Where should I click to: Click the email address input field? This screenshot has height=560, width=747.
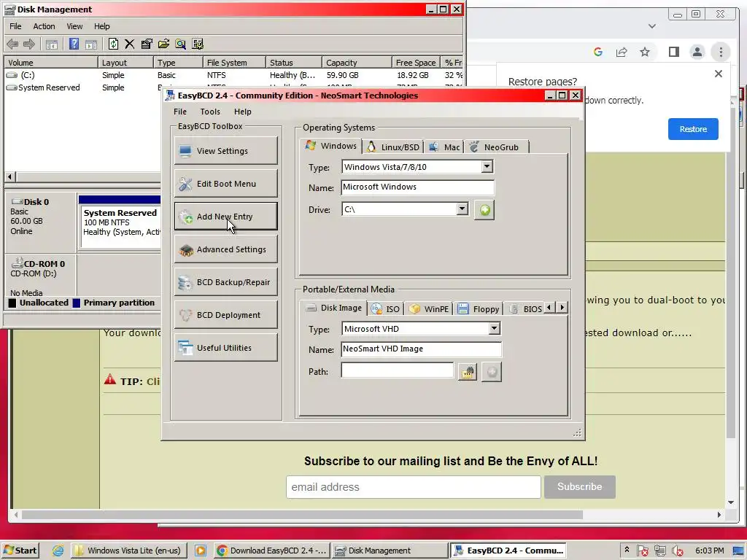point(413,486)
